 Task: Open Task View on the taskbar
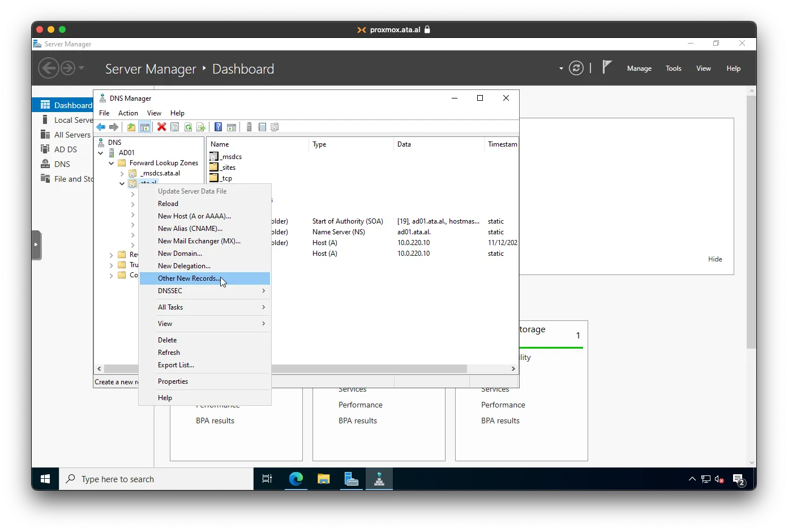267,479
